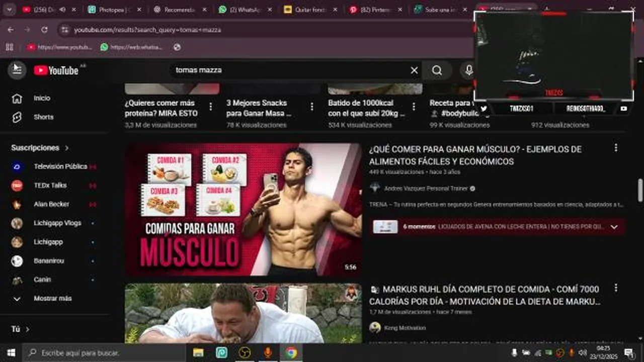Open the 'MARKUS RUHL DÍA COMPLETO DE COMIDA' title
This screenshot has height=362, width=644.
pyautogui.click(x=485, y=295)
